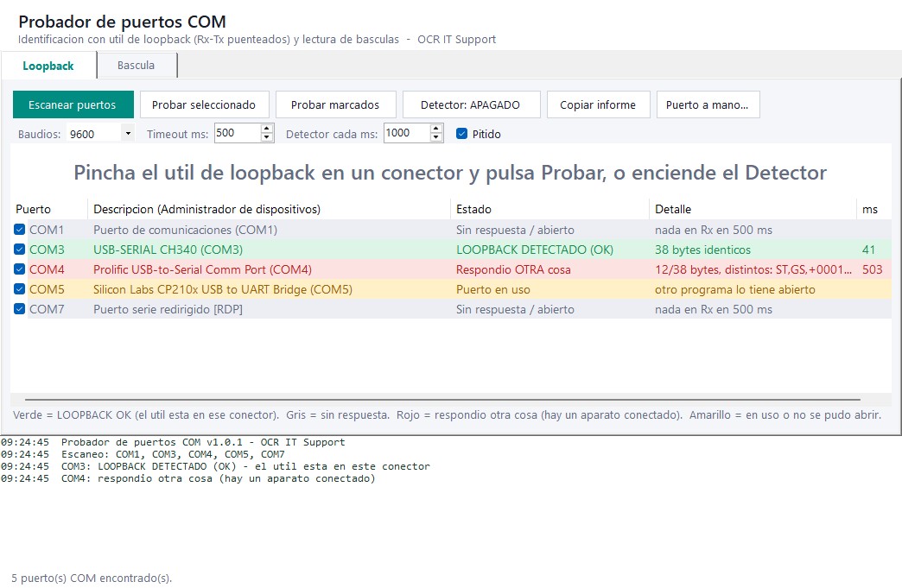Select 'Puerto serie redirigido [RDP]' row
This screenshot has height=588, width=902.
tap(451, 309)
